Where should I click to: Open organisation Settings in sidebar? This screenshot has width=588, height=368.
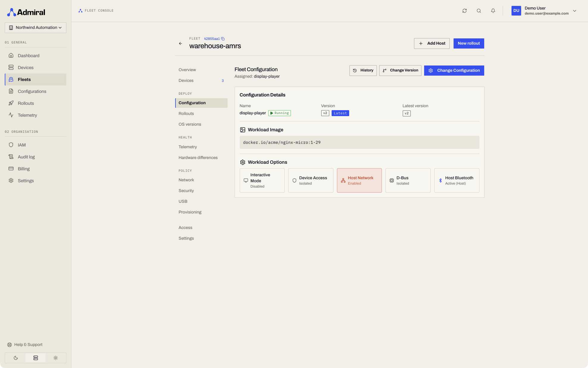coord(35,181)
